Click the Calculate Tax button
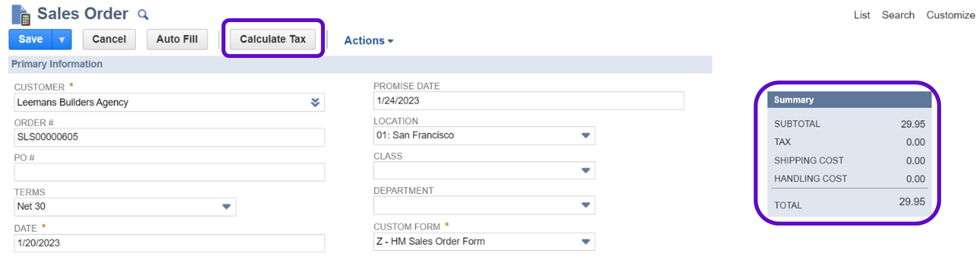 tap(273, 39)
